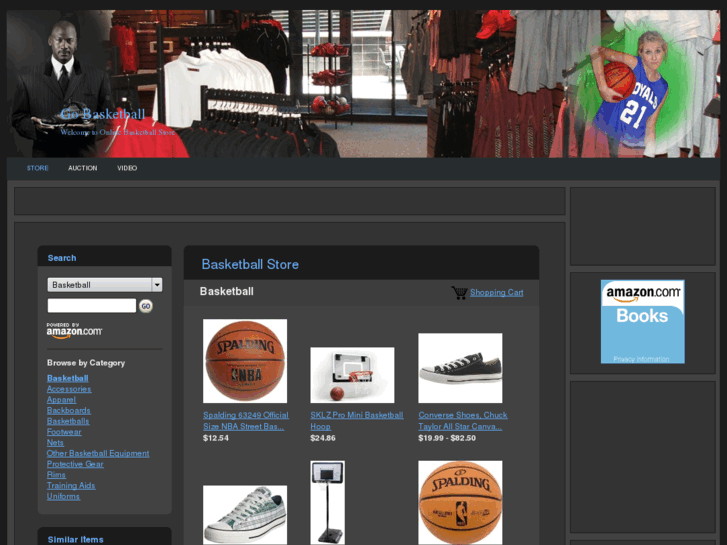727x545 pixels.
Task: Click the $19.99 - $82.50 price text
Action: [447, 438]
